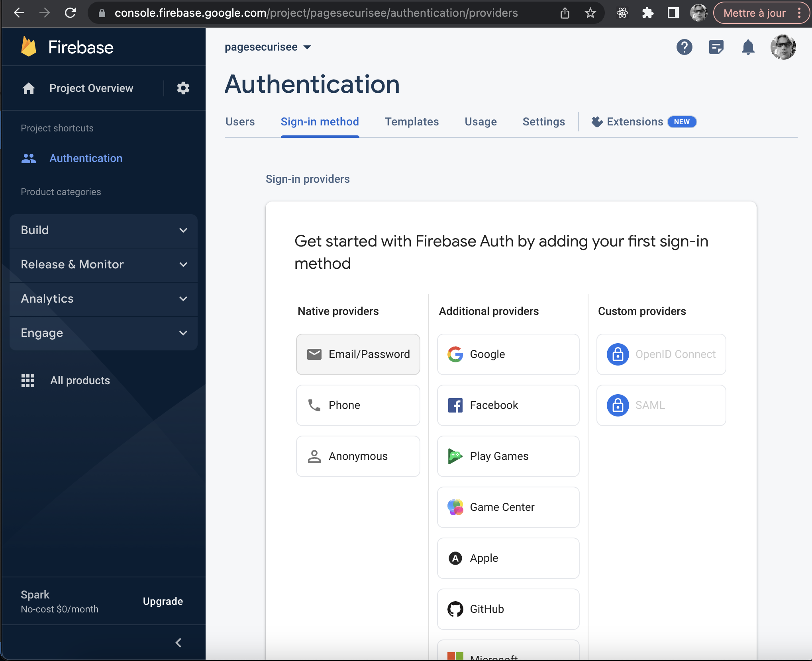Expand the Release & Monitor category
The image size is (812, 661).
coord(104,265)
